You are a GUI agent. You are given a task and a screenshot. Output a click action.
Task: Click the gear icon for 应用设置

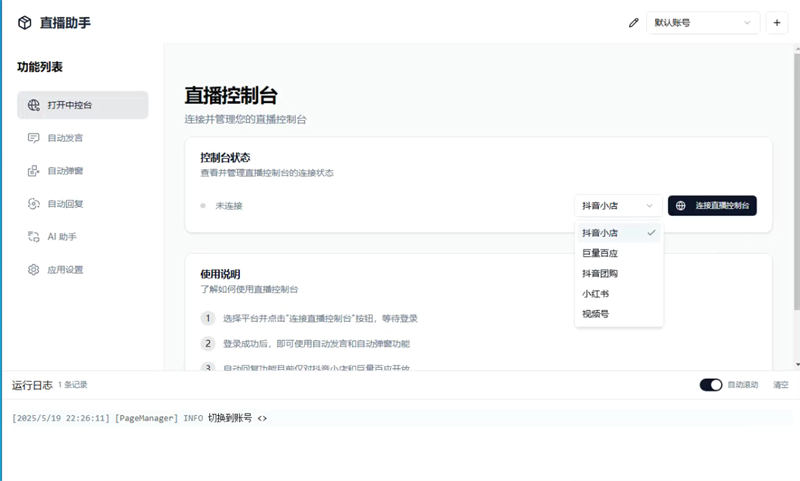34,270
